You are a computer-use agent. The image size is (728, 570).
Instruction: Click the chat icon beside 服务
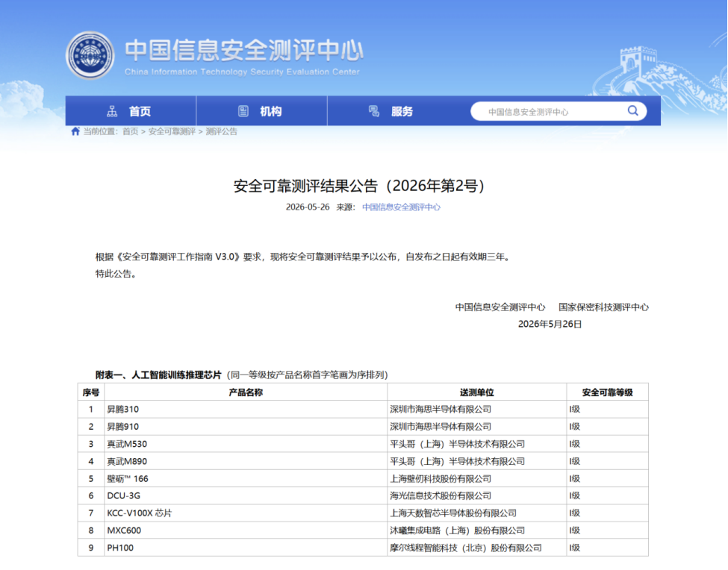click(x=374, y=111)
